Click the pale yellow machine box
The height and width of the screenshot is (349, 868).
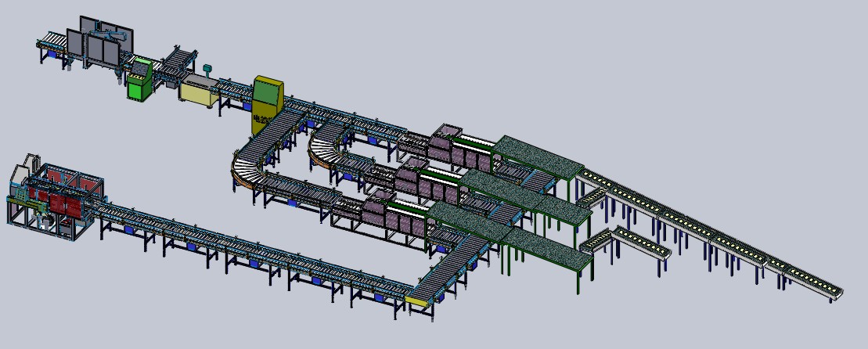(x=199, y=91)
